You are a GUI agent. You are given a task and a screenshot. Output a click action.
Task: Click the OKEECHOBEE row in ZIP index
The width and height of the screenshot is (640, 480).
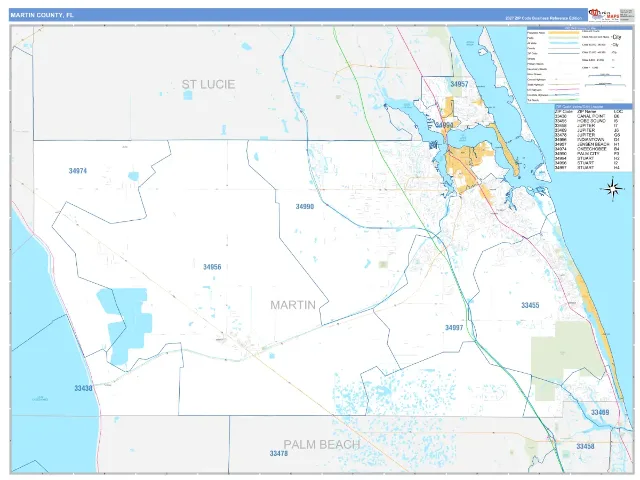pos(587,149)
